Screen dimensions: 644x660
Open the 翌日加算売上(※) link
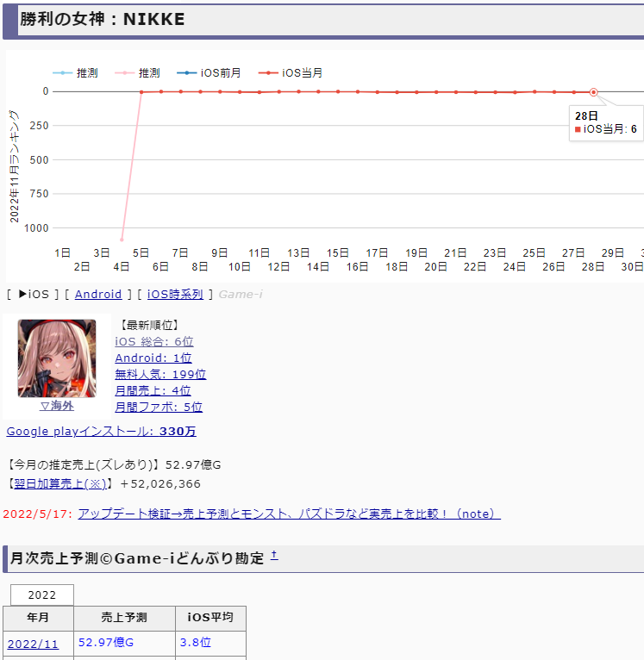[x=60, y=483]
